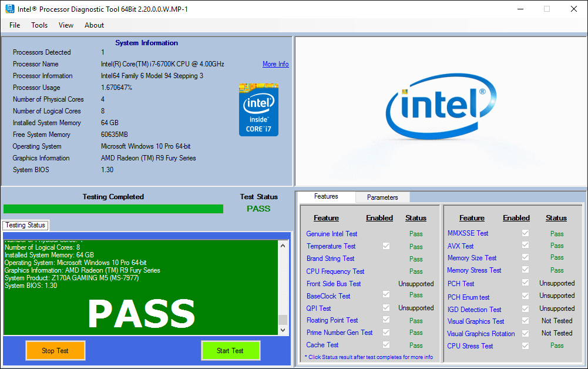Viewport: 588px width, 369px height.
Task: Click the Unsupported status of IGD Detection Test
Action: [x=557, y=308]
